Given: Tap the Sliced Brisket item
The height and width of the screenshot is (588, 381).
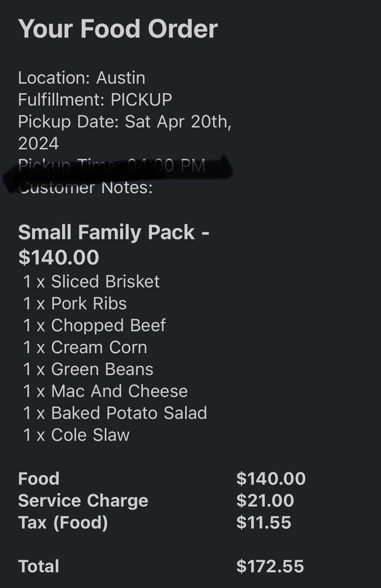Looking at the screenshot, I should [x=92, y=282].
